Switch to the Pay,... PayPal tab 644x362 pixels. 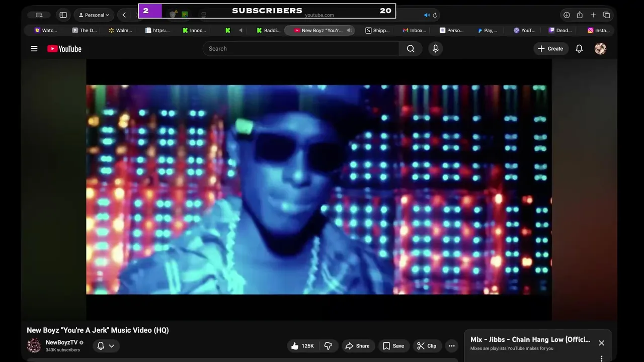point(488,30)
